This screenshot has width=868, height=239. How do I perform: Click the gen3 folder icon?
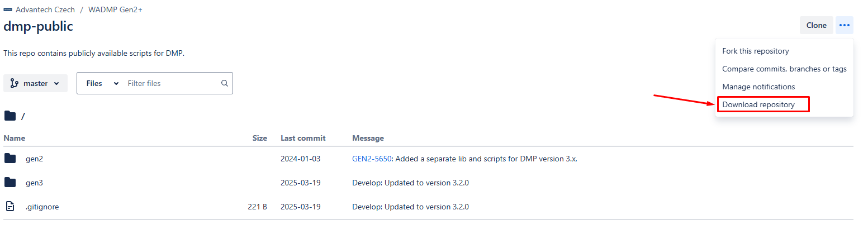pos(10,183)
